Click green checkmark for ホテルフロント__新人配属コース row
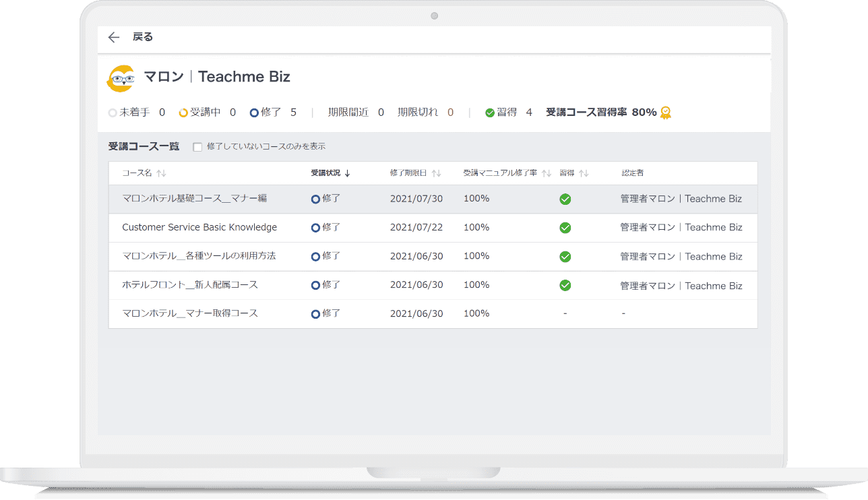Image resolution: width=868 pixels, height=500 pixels. click(565, 285)
